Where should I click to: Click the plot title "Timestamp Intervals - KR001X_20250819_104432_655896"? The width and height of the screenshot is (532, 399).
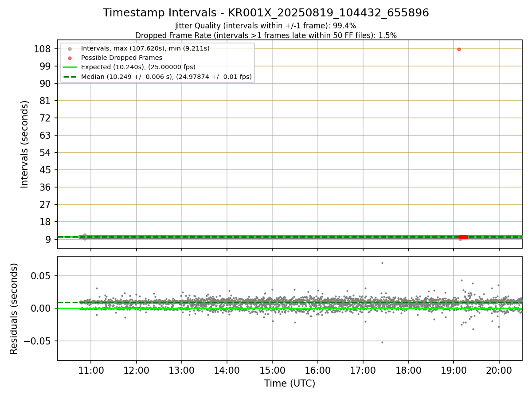(x=266, y=13)
